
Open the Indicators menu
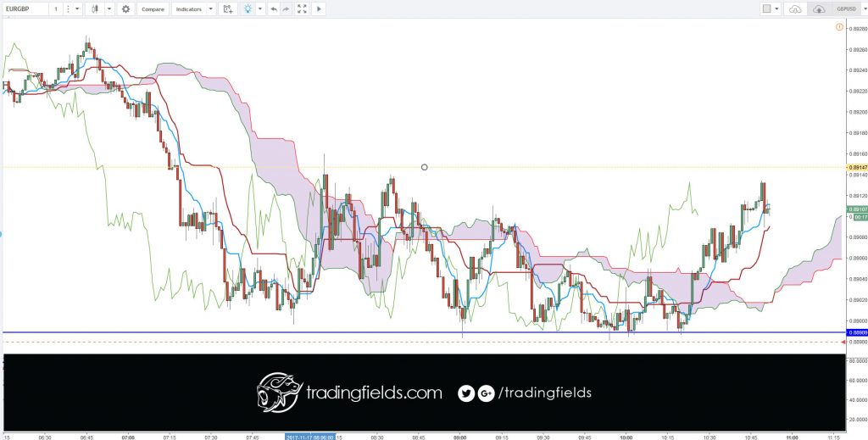[189, 8]
